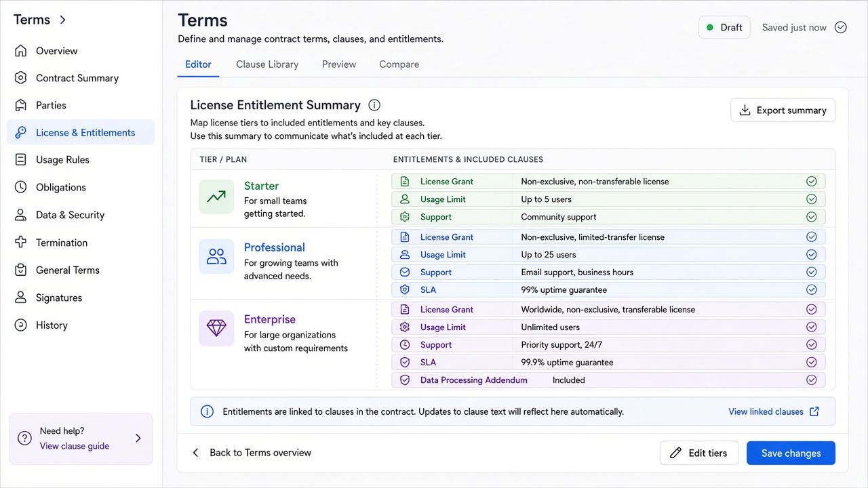
Task: Click the History icon in sidebar
Action: coord(21,325)
